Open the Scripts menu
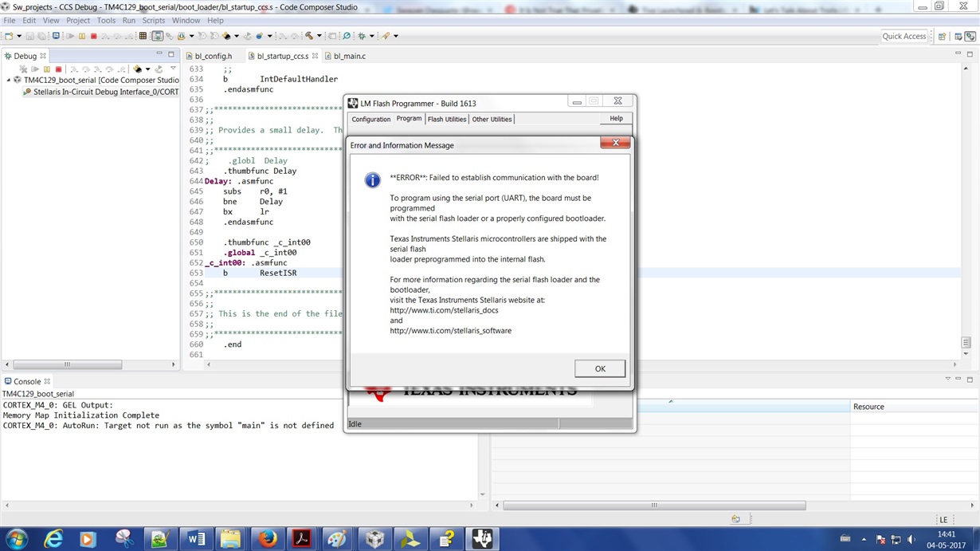Image resolution: width=980 pixels, height=551 pixels. pos(153,20)
